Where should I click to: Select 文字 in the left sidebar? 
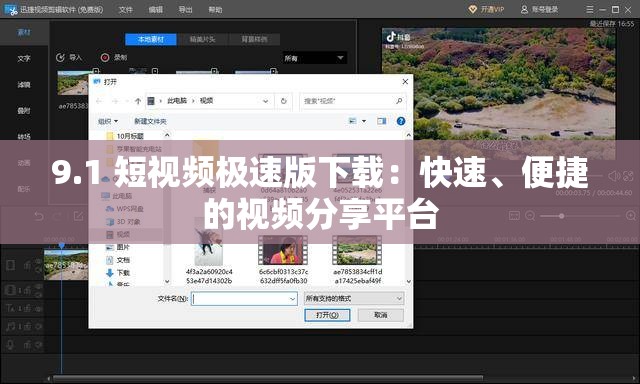pos(24,58)
